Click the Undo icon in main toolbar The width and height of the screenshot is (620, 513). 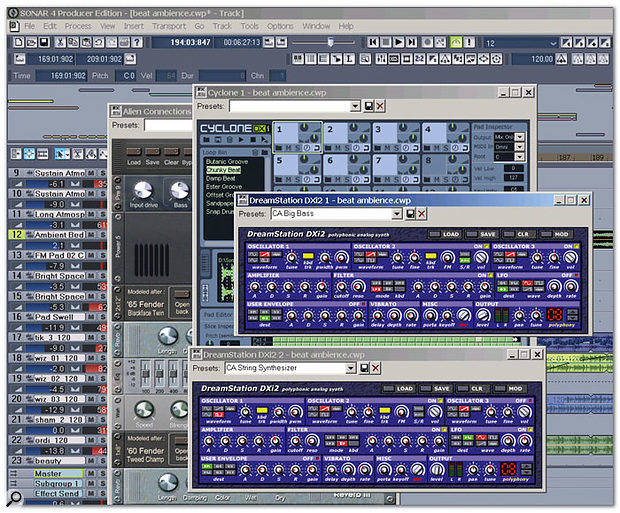(98, 42)
